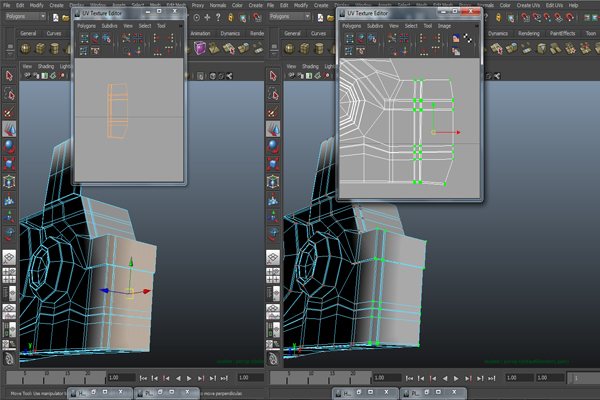600x400 pixels.
Task: Open Create UVs menu in right window
Action: 528,5
